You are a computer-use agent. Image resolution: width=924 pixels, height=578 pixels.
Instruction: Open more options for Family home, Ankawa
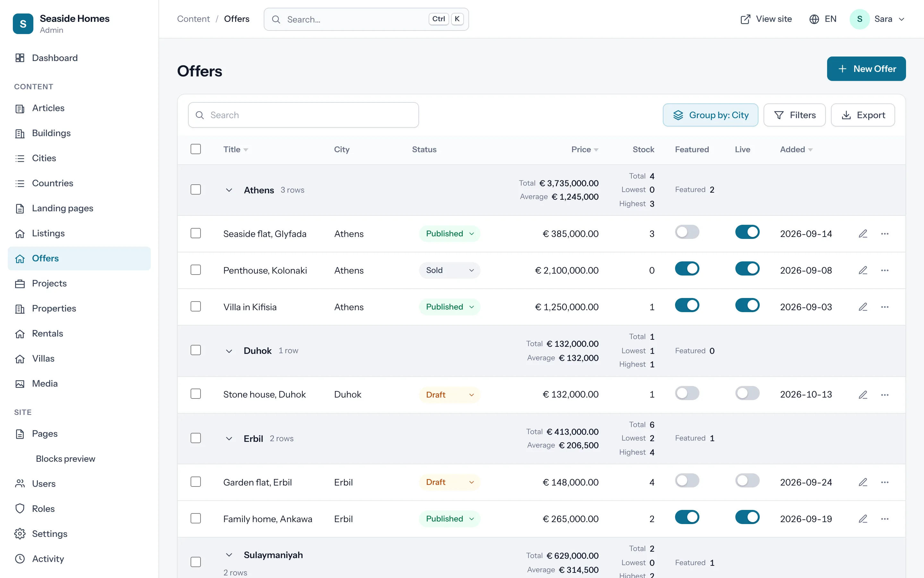pyautogui.click(x=885, y=519)
